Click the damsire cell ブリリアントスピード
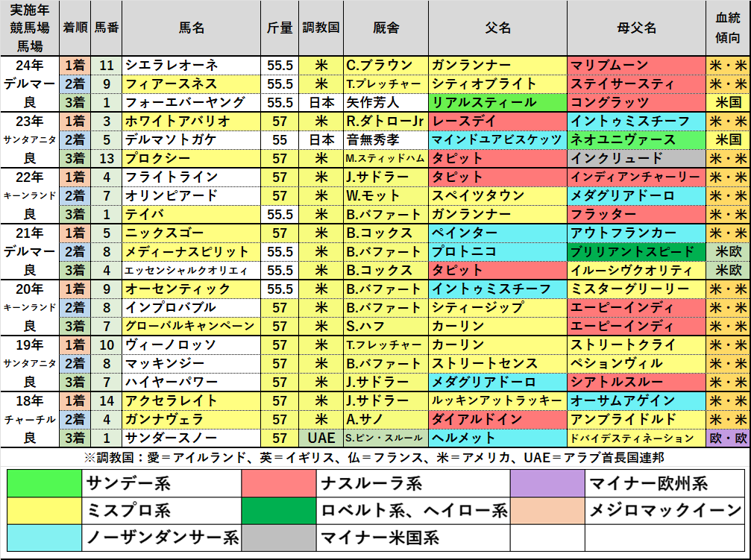The image size is (751, 560). [636, 252]
